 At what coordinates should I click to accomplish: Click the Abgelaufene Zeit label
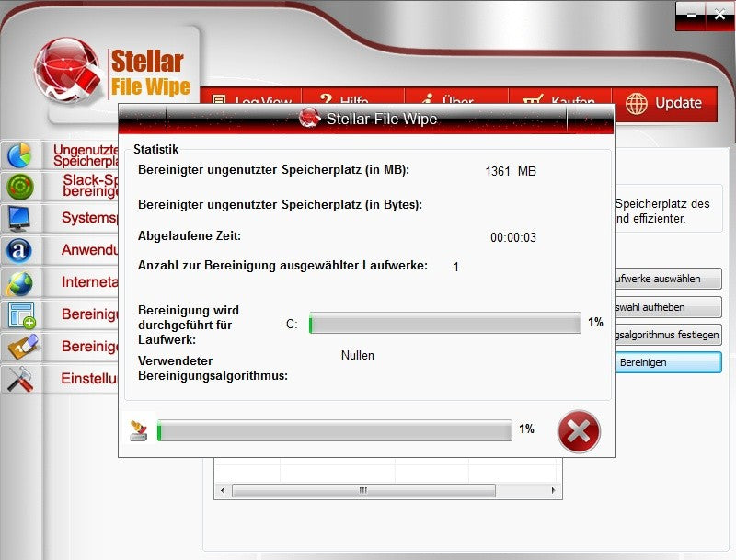click(190, 235)
